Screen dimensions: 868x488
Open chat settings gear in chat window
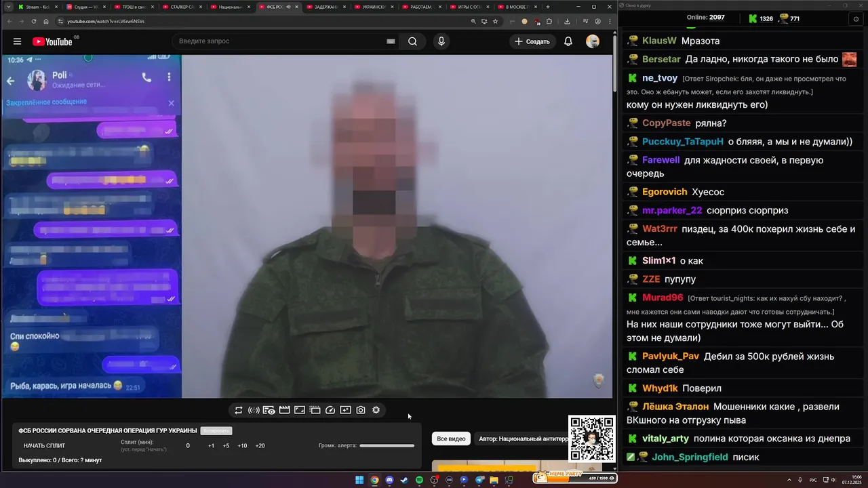click(856, 19)
